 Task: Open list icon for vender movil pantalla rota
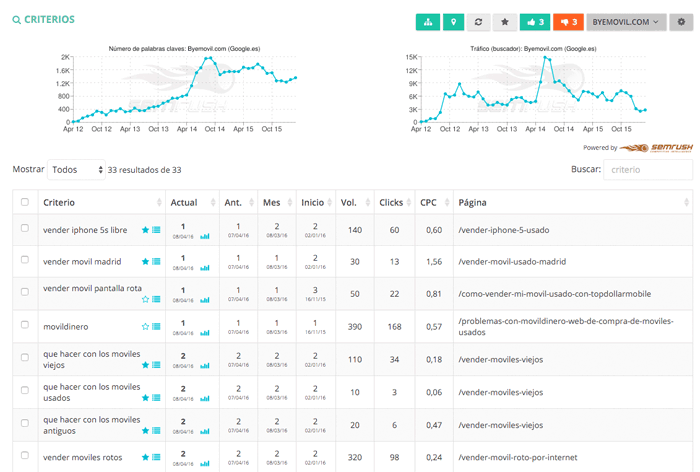(x=156, y=299)
